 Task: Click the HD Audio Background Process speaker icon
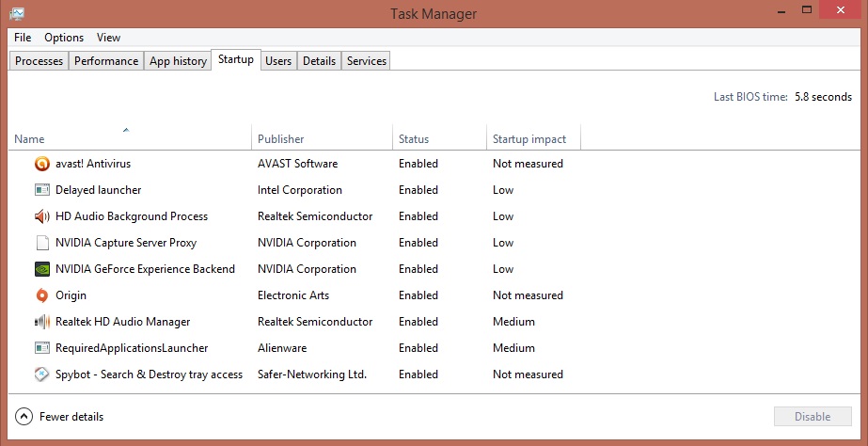pyautogui.click(x=42, y=216)
